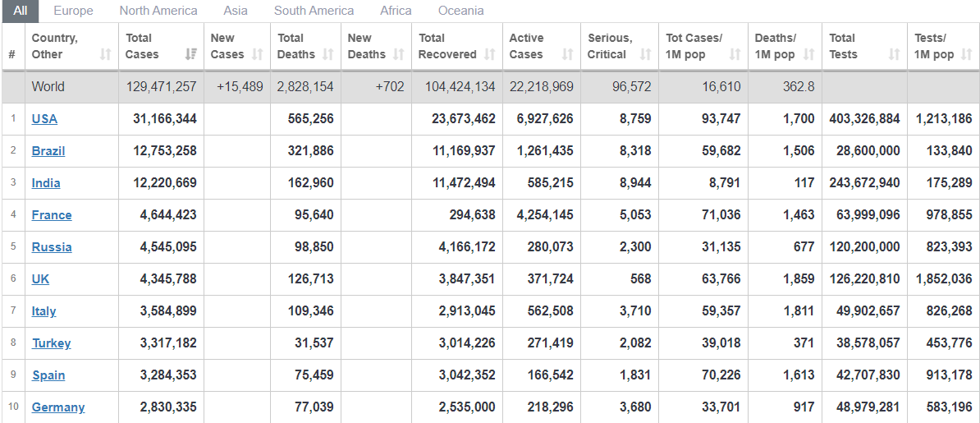The height and width of the screenshot is (423, 980).
Task: Sort by Serious, Critical arrows icon
Action: (645, 54)
